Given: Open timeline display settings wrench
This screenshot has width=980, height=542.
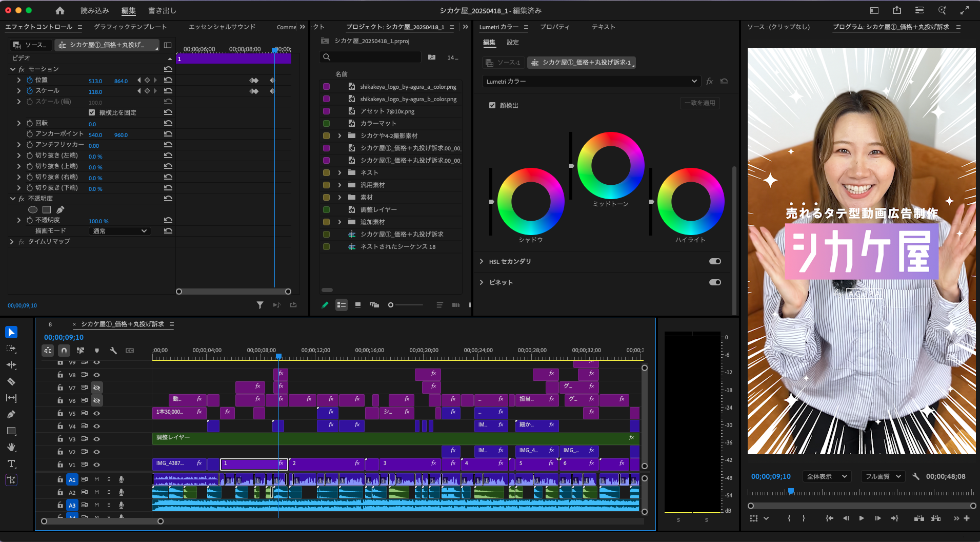Looking at the screenshot, I should pyautogui.click(x=113, y=351).
